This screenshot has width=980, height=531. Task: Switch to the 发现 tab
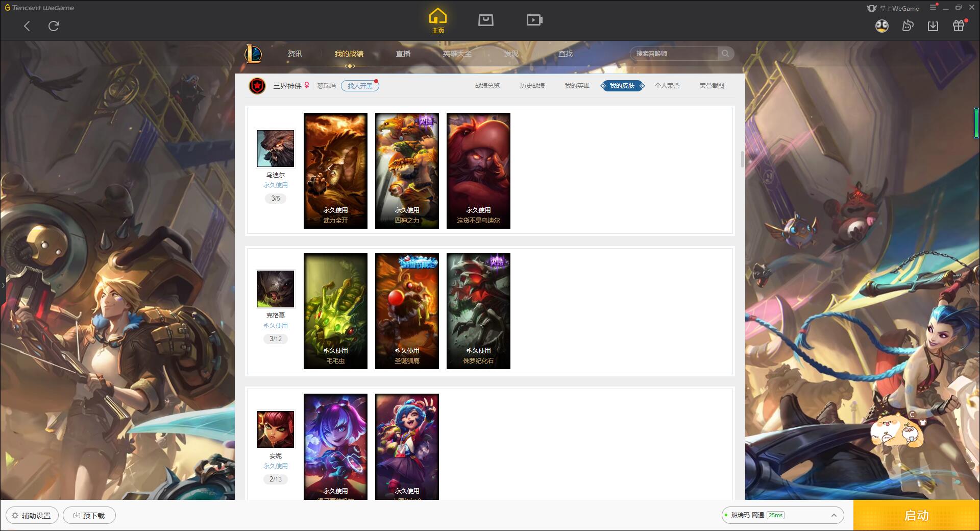(511, 54)
